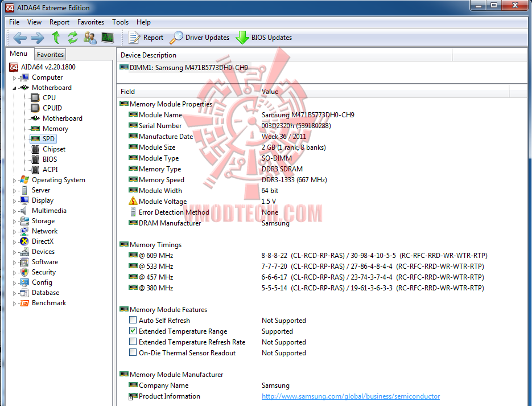
Task: Open BIOS Updates from the toolbar
Action: click(x=263, y=38)
